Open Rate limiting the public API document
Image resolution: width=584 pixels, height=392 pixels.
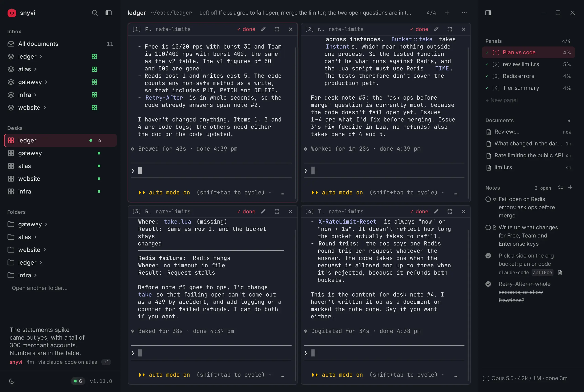528,155
